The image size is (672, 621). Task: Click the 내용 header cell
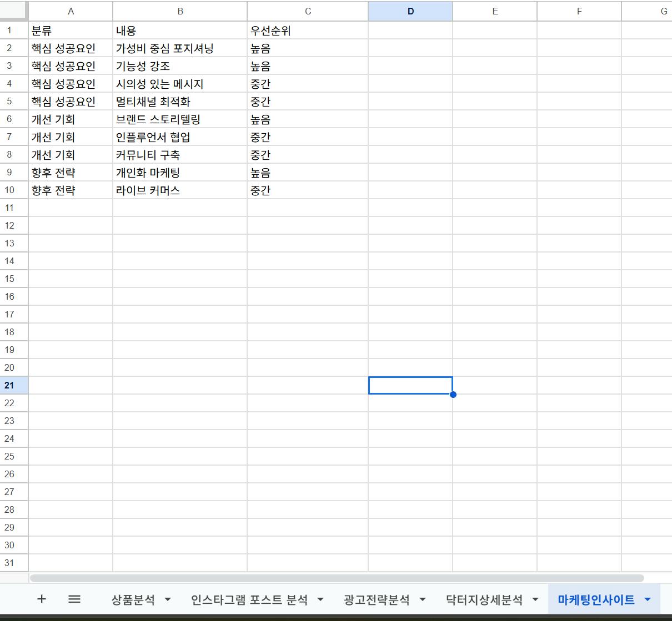tap(180, 31)
